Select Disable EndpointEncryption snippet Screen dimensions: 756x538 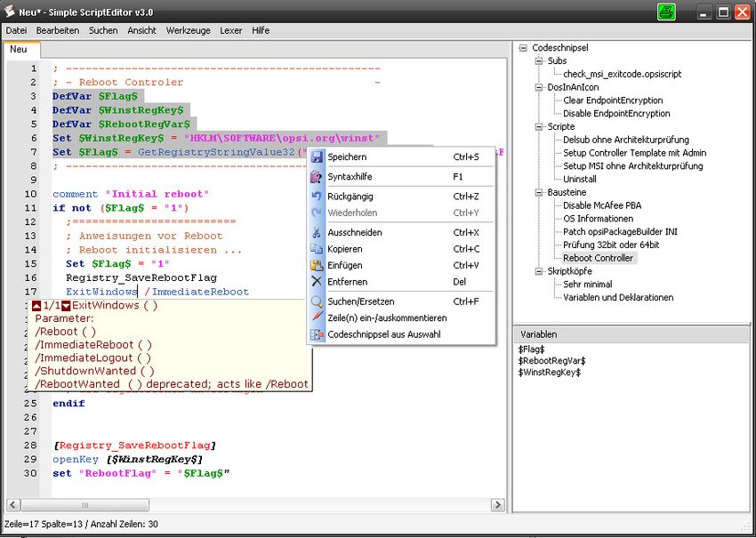616,114
